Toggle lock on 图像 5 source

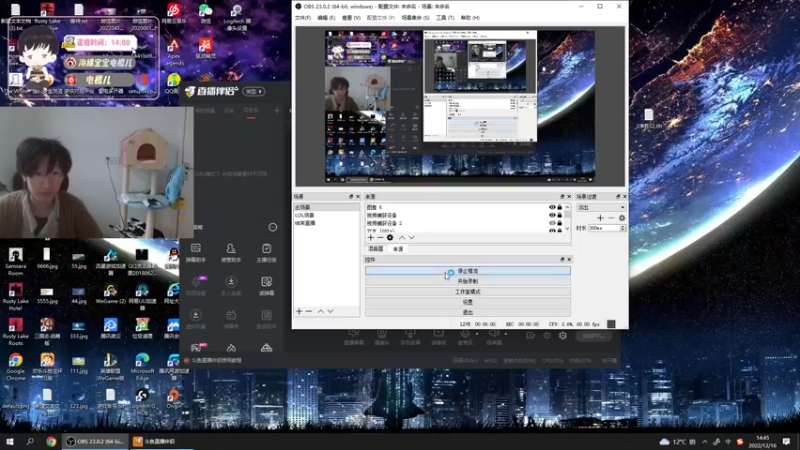tap(560, 207)
